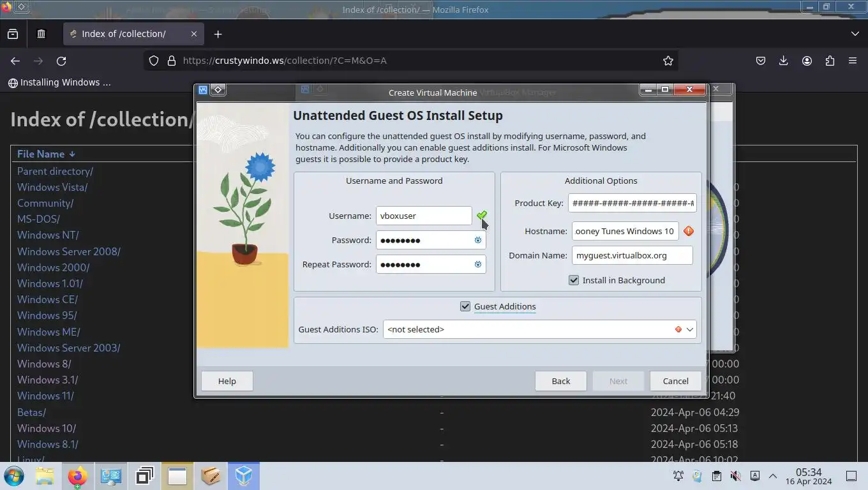Open the Community/ folder link
This screenshot has height=490, width=868.
(45, 203)
